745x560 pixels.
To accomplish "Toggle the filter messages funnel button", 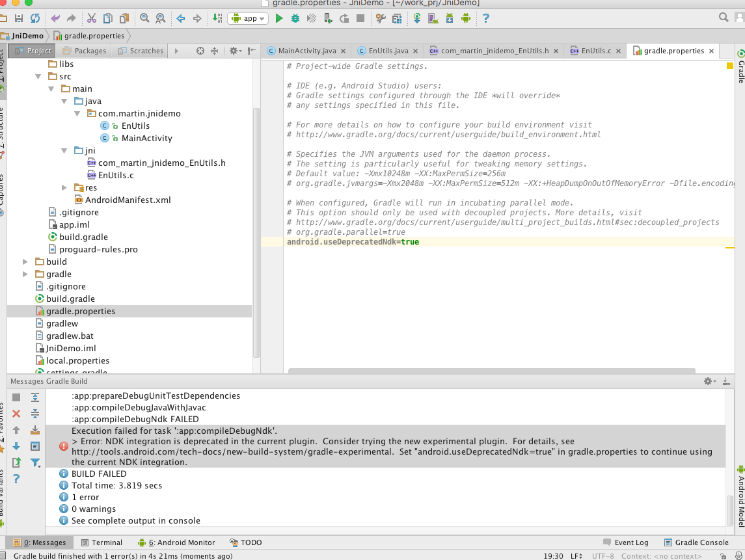I will coord(35,463).
